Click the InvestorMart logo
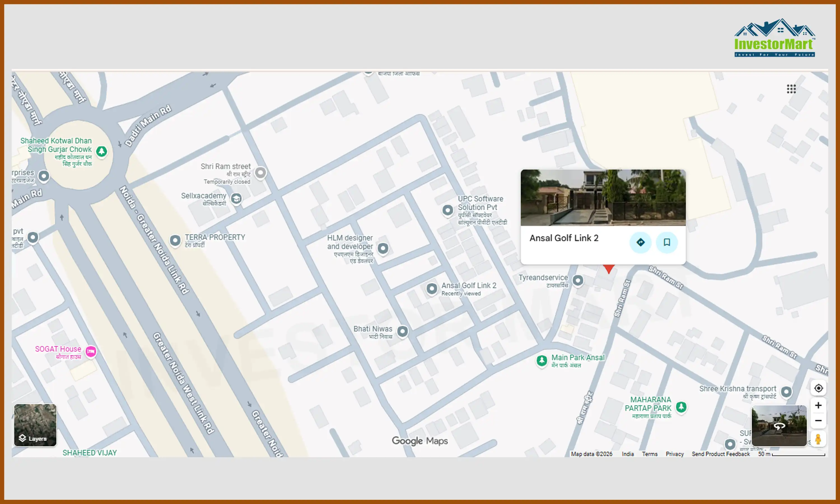The height and width of the screenshot is (504, 840). [774, 38]
